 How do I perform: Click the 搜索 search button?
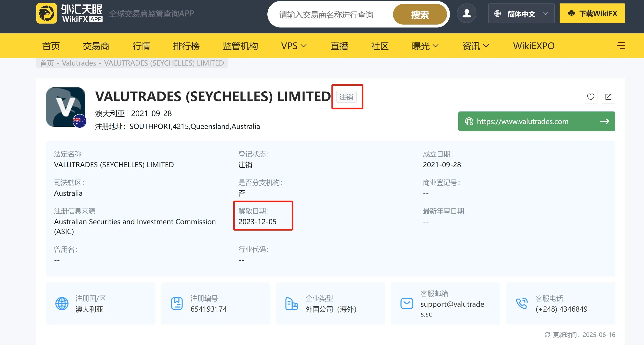point(420,14)
